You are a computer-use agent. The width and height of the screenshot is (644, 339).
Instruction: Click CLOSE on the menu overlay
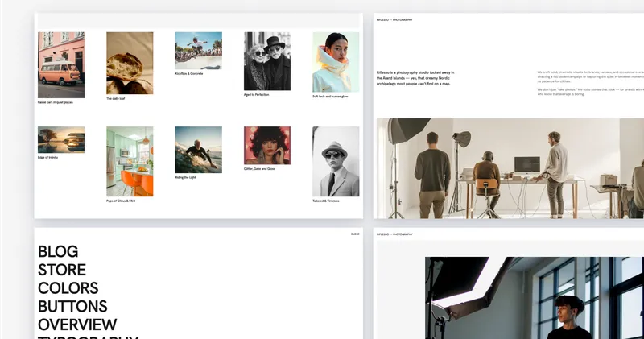(x=355, y=234)
